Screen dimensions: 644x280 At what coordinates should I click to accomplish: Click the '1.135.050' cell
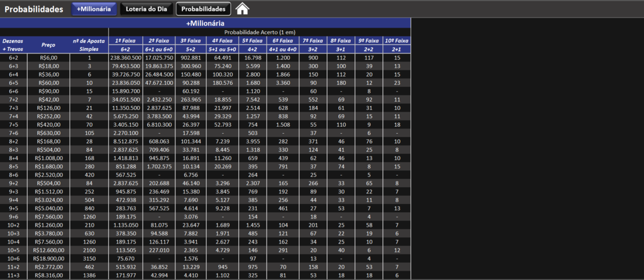(126, 225)
